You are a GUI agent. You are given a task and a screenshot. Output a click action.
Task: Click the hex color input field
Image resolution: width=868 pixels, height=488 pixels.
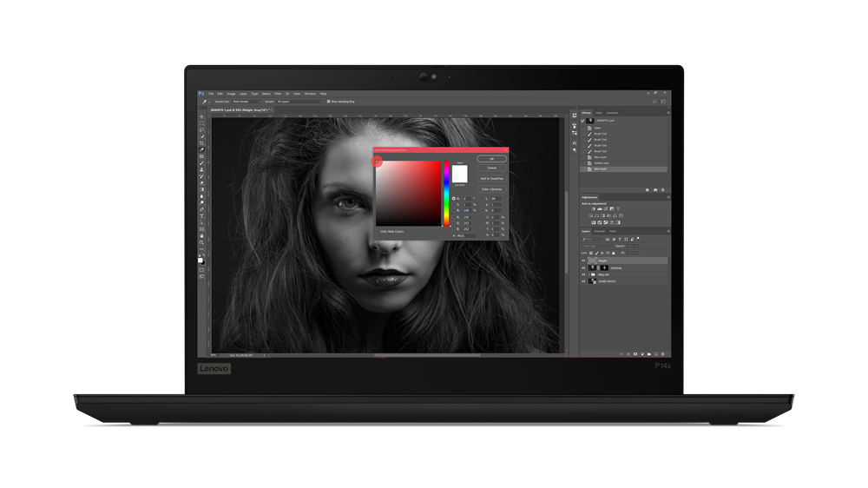point(466,235)
